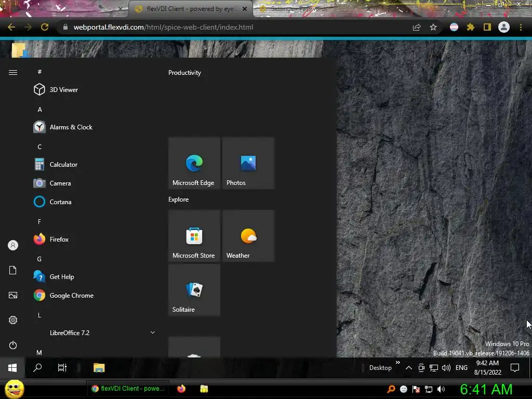The image size is (532, 399).
Task: Click the # section header
Action: pos(39,72)
